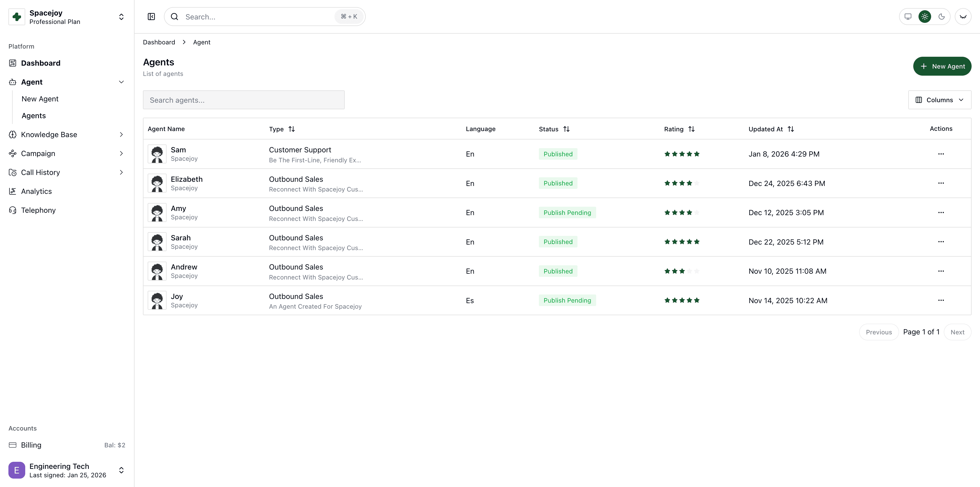The height and width of the screenshot is (487, 980).
Task: Focus the Search agents input field
Action: (244, 100)
